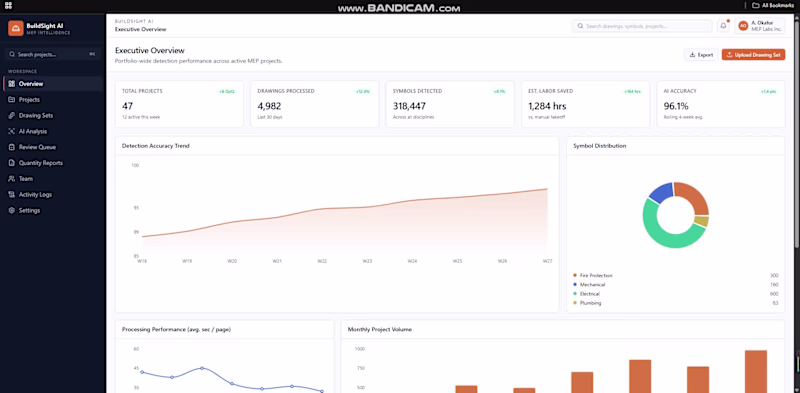Click the Drawings Processed value 4,982
800x393 pixels.
pyautogui.click(x=269, y=106)
